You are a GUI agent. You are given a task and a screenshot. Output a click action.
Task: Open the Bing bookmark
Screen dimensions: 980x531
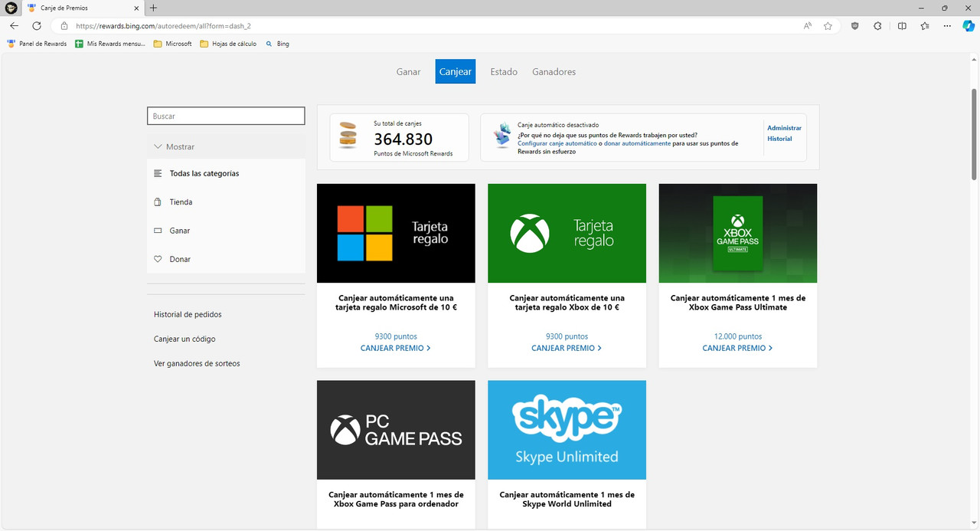(277, 44)
